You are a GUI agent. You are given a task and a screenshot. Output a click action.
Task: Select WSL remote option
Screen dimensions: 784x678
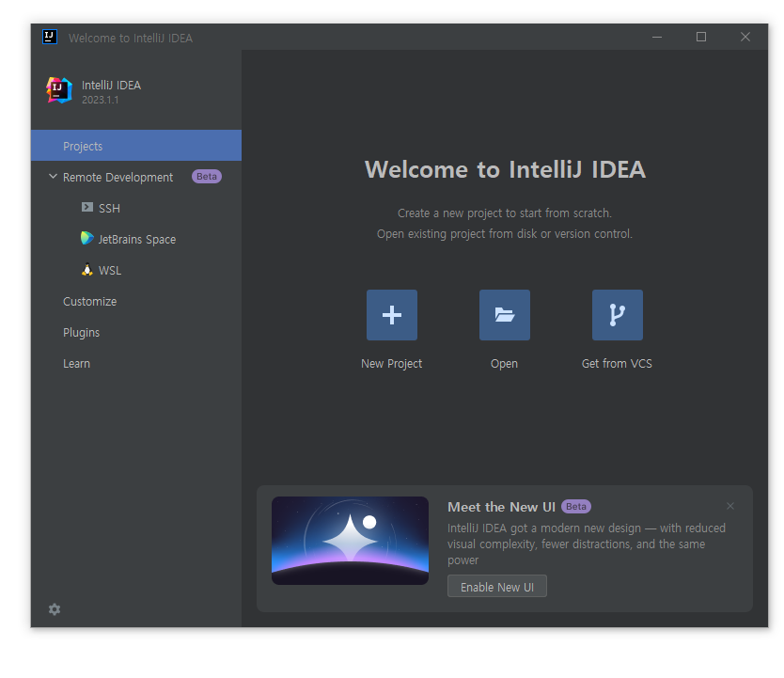136,271
